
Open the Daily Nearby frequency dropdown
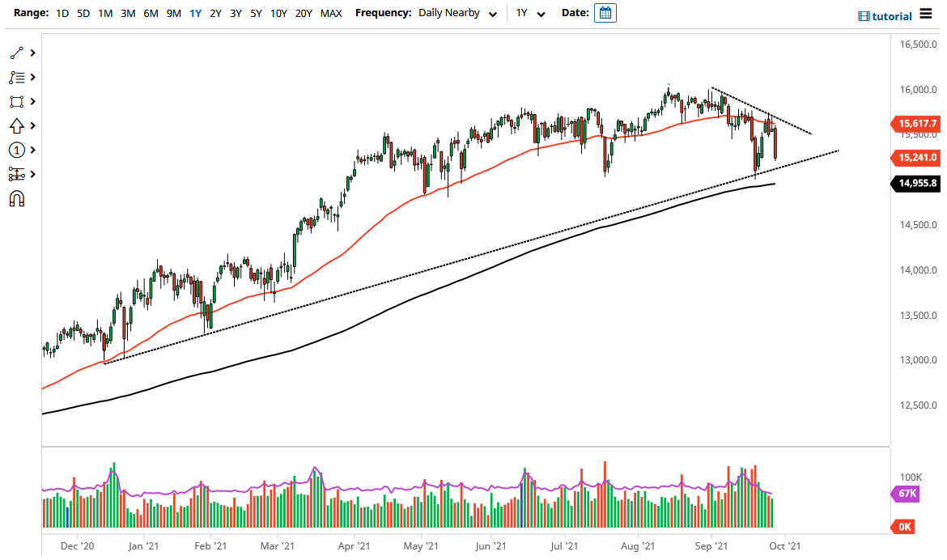pos(457,13)
